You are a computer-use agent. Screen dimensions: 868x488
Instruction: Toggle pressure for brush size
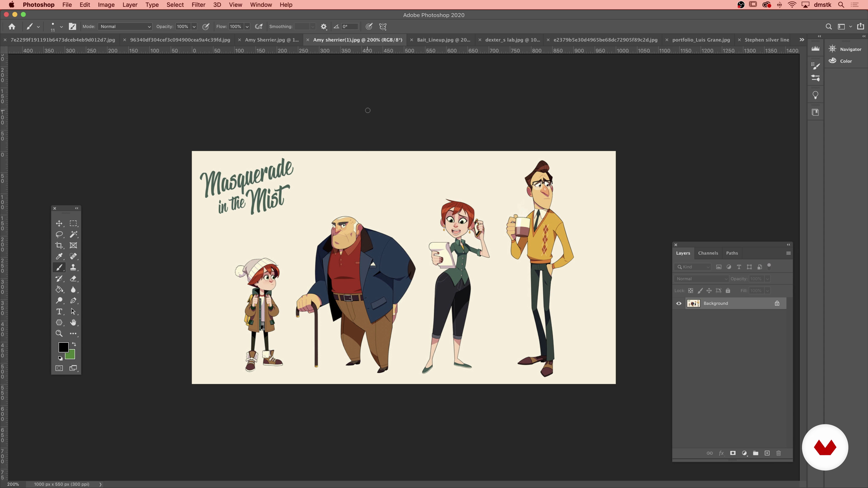click(369, 26)
